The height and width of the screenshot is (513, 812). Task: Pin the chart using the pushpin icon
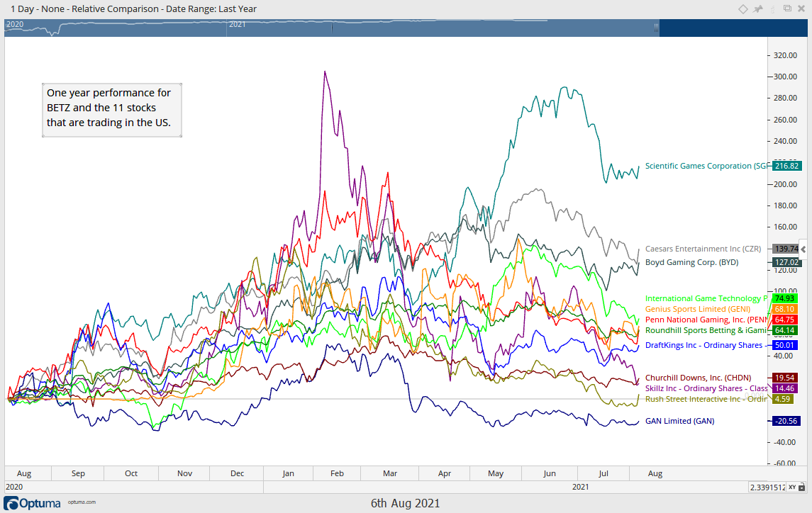coord(758,9)
